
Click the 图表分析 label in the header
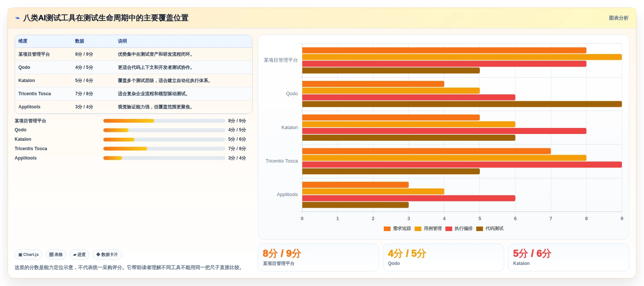pyautogui.click(x=618, y=18)
